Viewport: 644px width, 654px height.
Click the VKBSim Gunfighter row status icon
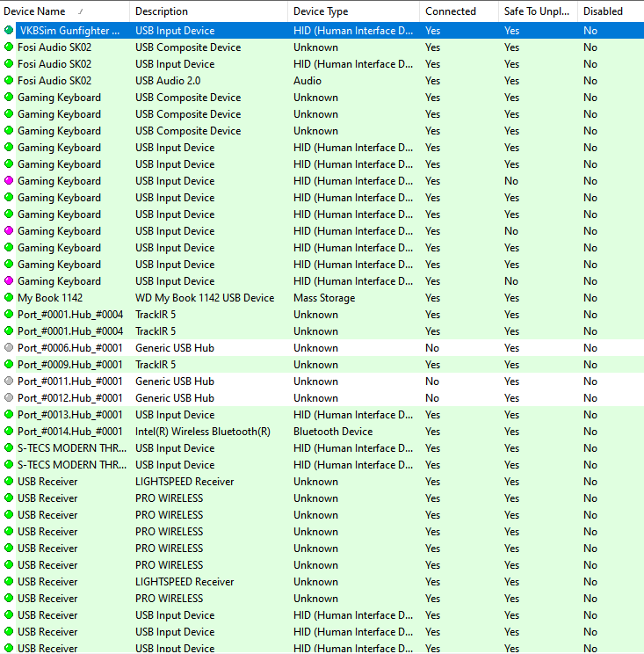9,30
